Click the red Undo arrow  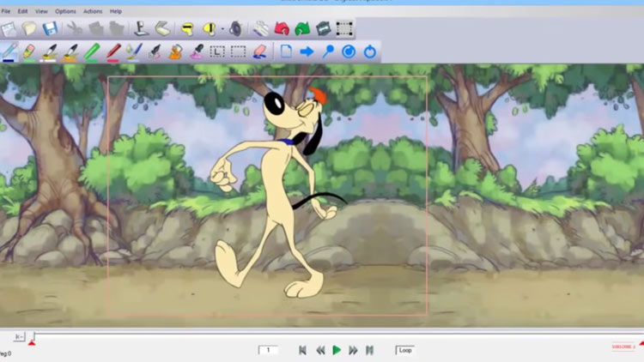(x=282, y=29)
